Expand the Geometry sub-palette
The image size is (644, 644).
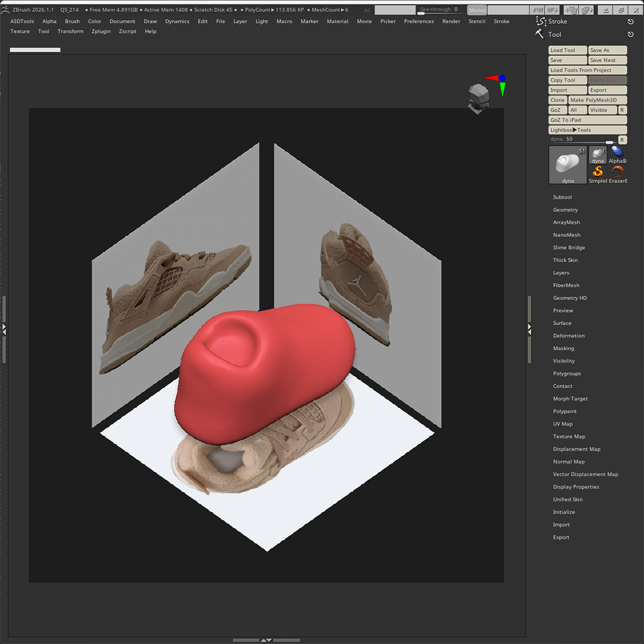point(565,210)
